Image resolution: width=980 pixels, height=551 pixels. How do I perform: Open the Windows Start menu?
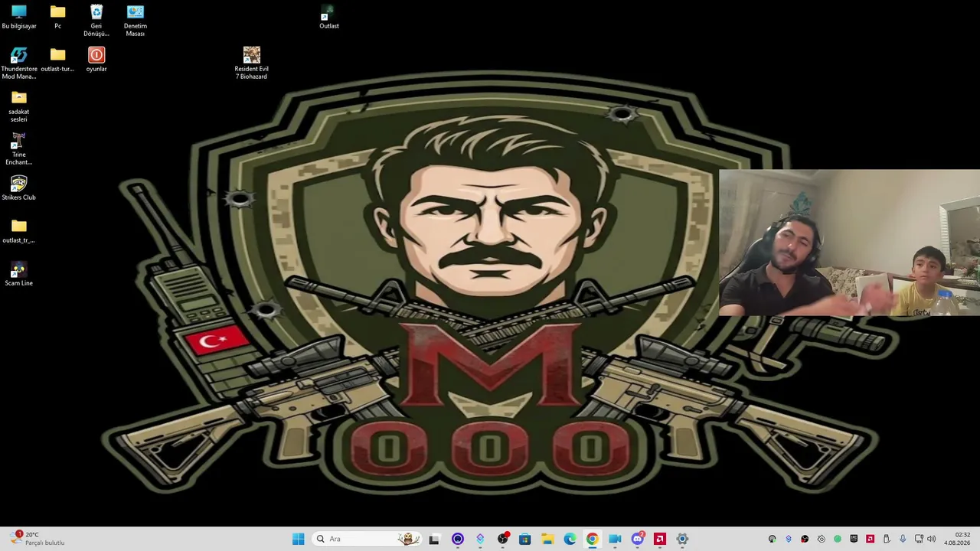click(298, 539)
